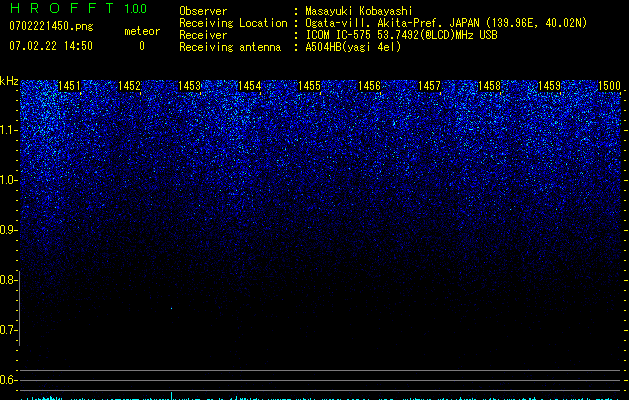The image size is (629, 400).
Task: Click the 0.7 kHz axis label
Action: [x=8, y=330]
